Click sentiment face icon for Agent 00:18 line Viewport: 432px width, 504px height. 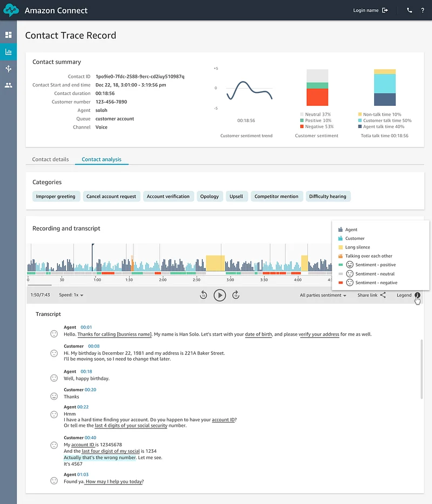pyautogui.click(x=54, y=378)
